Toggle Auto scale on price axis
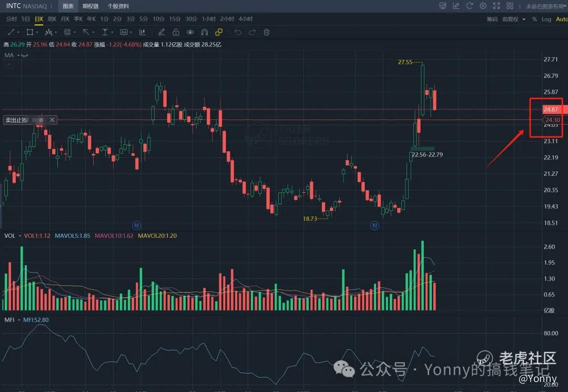Image resolution: width=568 pixels, height=392 pixels. (562, 19)
